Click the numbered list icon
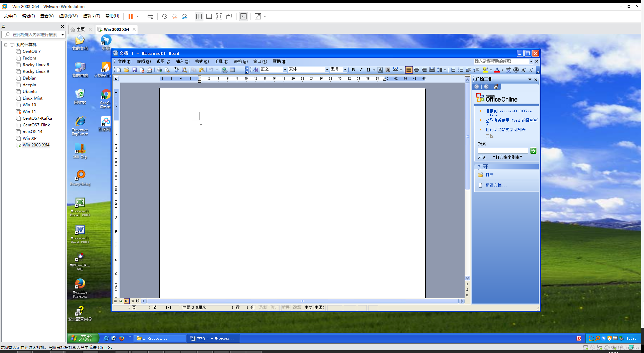The width and height of the screenshot is (644, 353). click(x=453, y=70)
